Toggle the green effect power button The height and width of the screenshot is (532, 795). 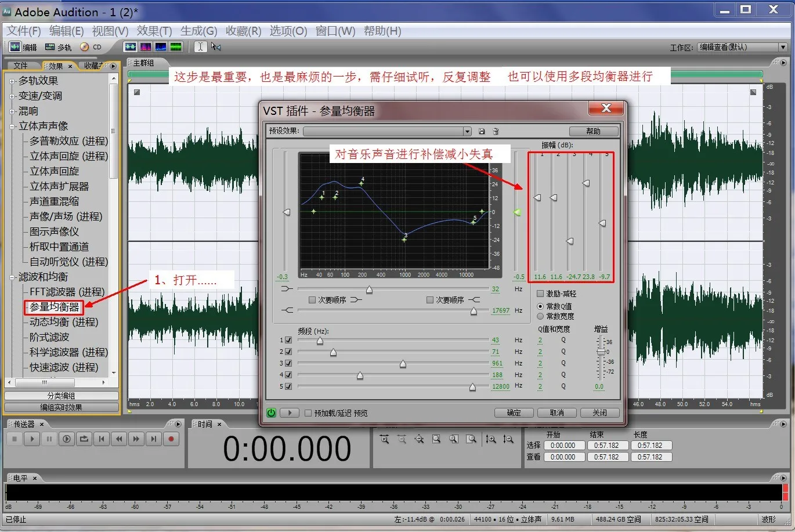pos(271,413)
